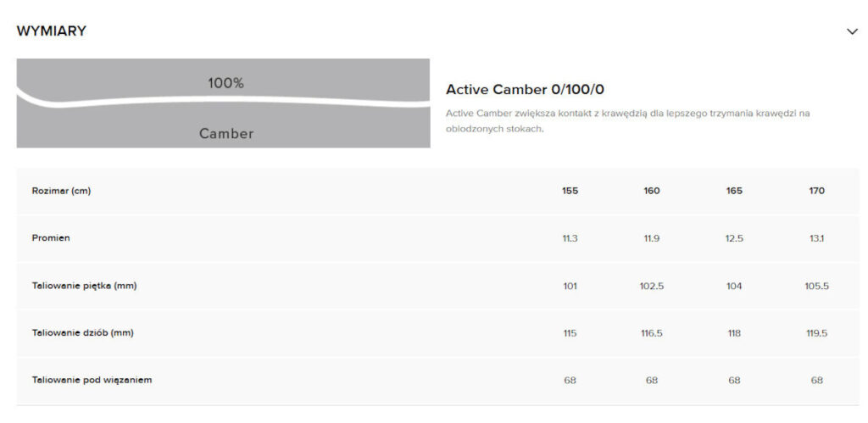Click the Taliowanie piętka (mm) label

(x=84, y=286)
